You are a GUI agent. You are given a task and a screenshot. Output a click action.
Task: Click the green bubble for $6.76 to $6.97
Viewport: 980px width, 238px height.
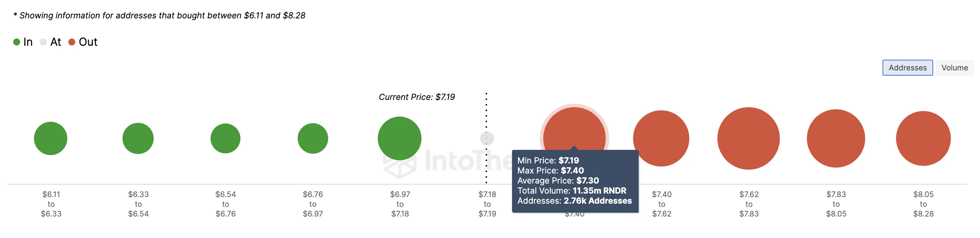point(313,138)
